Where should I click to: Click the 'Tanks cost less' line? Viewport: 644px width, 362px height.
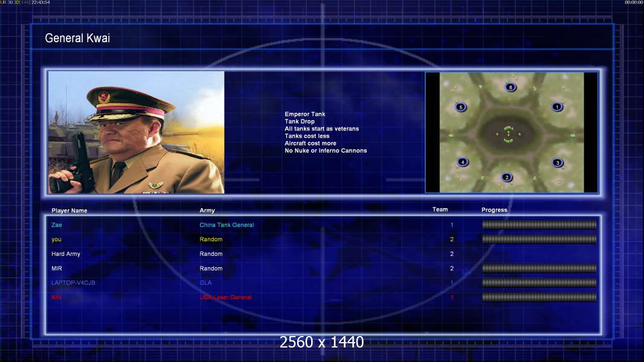307,136
